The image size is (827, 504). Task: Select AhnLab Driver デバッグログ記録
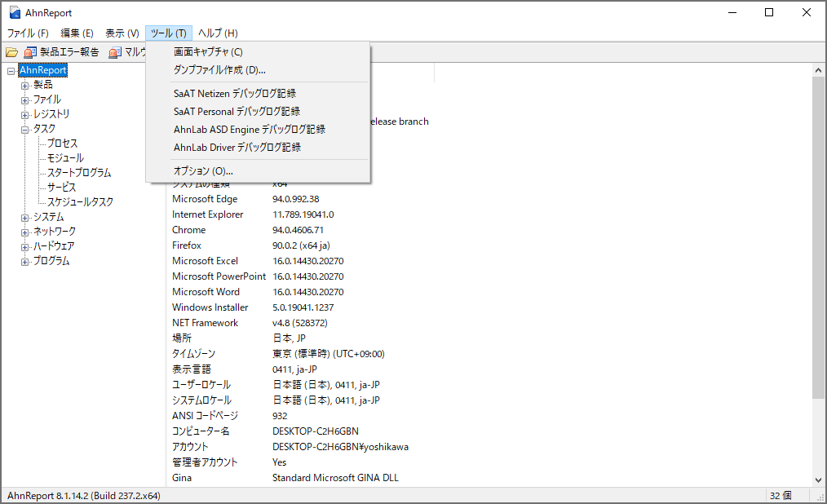click(x=258, y=147)
